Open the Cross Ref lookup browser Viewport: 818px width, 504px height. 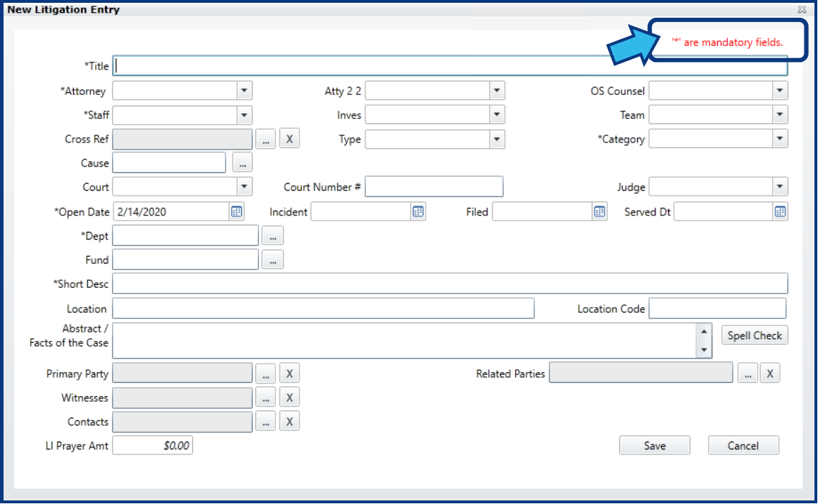pos(265,138)
